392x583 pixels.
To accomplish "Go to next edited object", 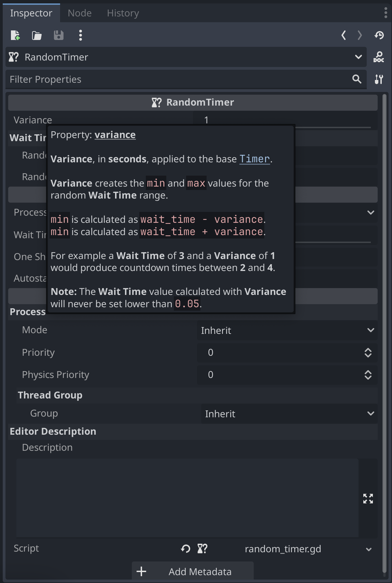I will point(360,35).
